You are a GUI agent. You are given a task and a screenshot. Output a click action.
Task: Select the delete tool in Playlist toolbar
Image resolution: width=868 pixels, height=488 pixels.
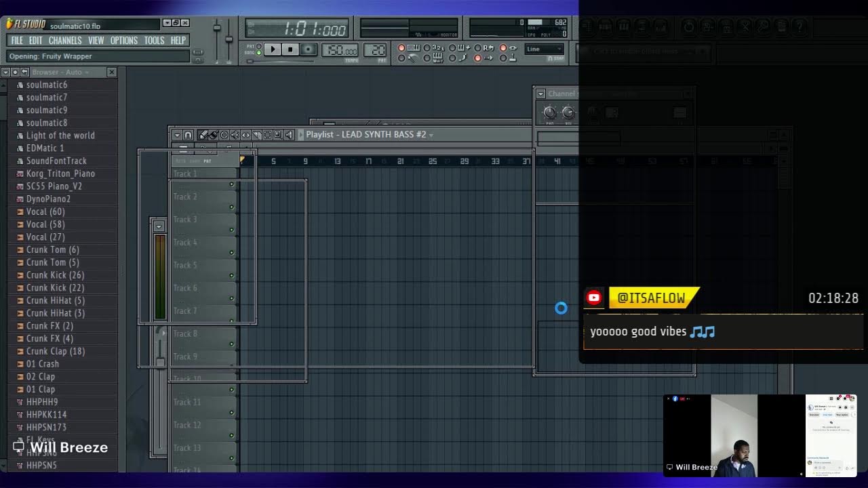click(x=224, y=135)
